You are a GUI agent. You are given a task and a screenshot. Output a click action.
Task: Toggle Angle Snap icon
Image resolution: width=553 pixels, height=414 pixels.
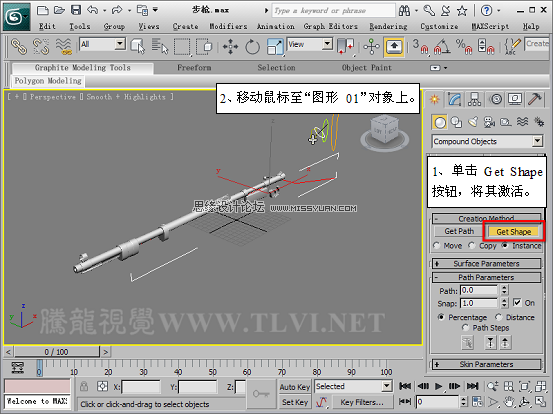(x=442, y=47)
